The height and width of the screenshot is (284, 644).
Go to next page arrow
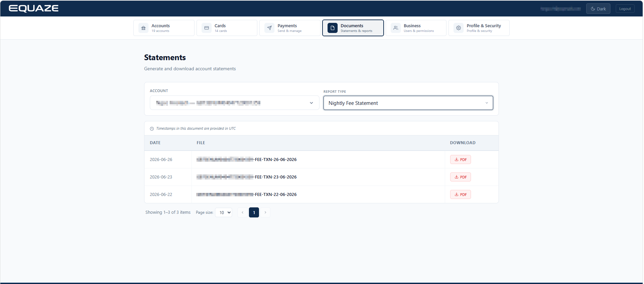coord(265,212)
